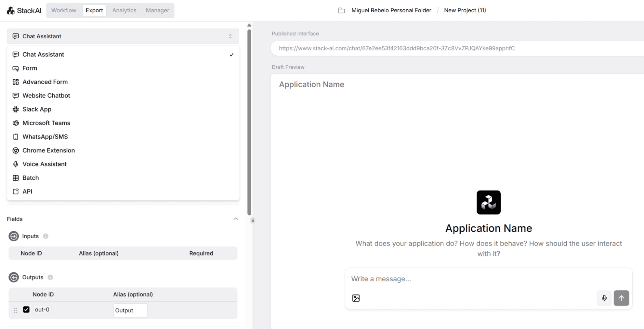Click the info icon next to Inputs

click(46, 236)
